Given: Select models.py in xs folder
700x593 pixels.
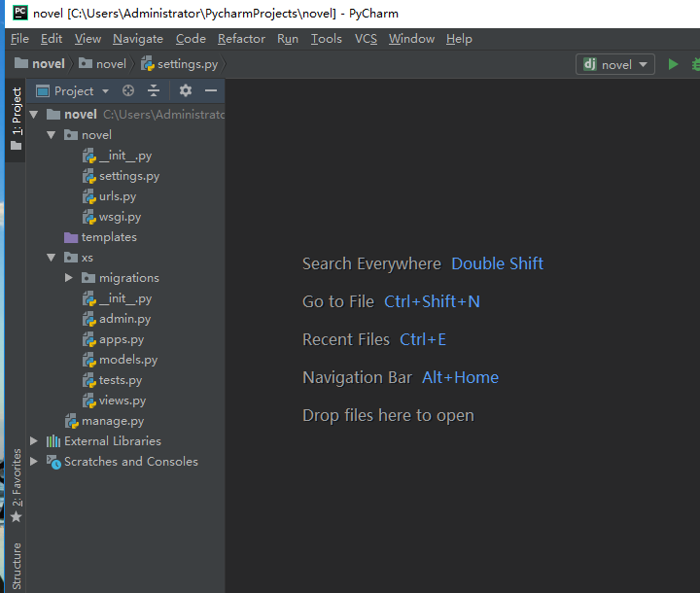Looking at the screenshot, I should point(127,360).
